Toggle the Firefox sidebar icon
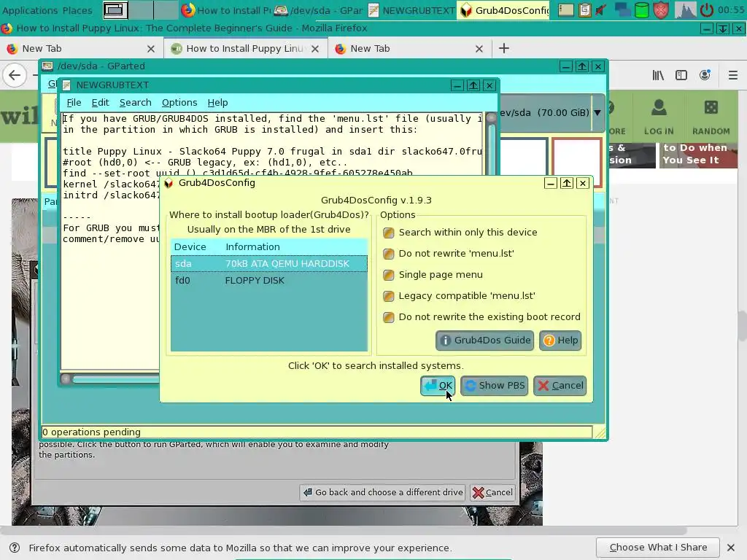 tap(681, 75)
